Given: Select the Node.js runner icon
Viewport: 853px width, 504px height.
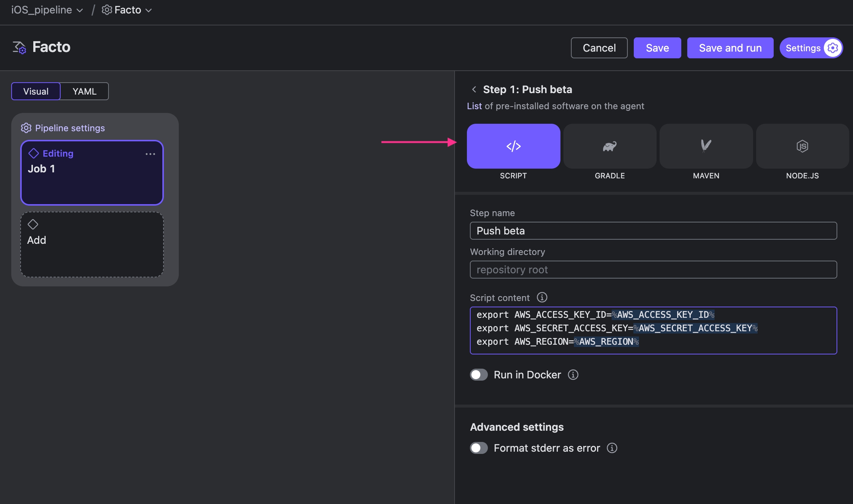Looking at the screenshot, I should (802, 146).
